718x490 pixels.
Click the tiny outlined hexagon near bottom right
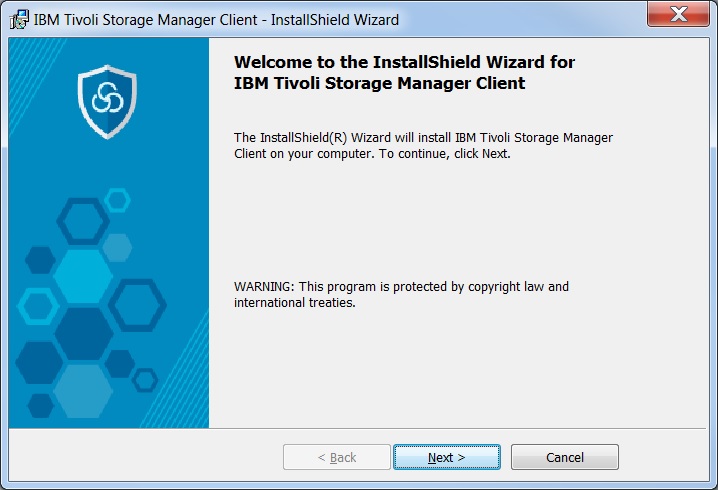(x=145, y=380)
